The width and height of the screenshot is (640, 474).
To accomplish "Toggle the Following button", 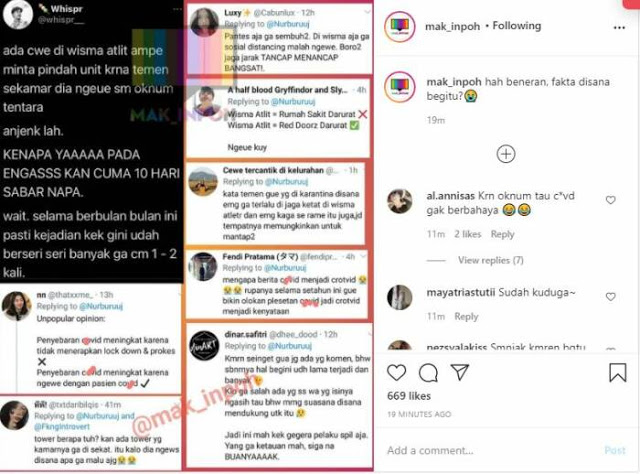I will (517, 26).
